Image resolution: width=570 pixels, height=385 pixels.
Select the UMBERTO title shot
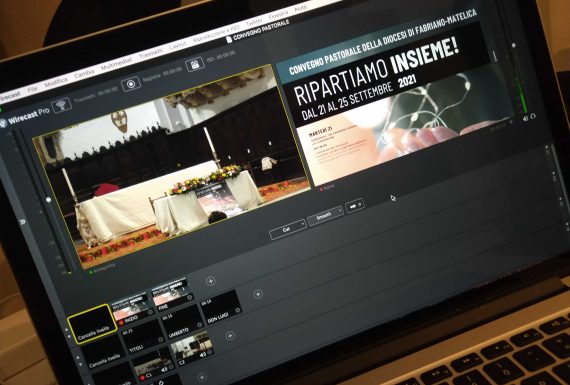[x=182, y=325]
